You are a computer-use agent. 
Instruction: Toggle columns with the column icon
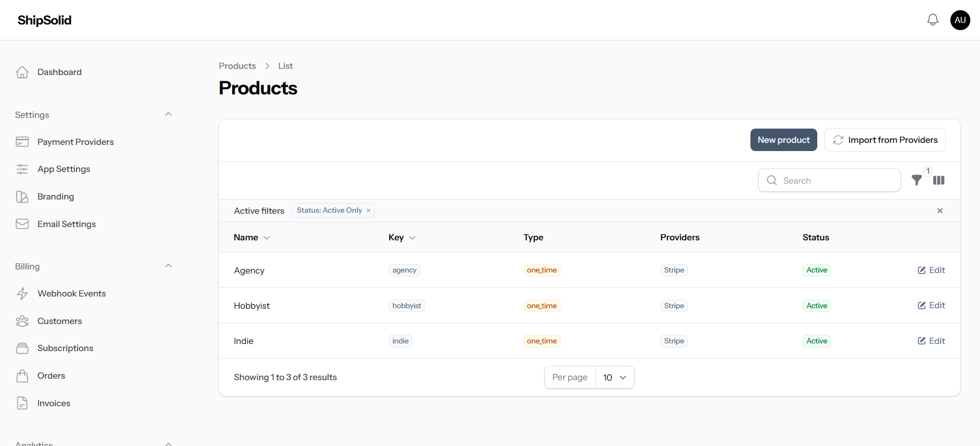click(x=939, y=180)
